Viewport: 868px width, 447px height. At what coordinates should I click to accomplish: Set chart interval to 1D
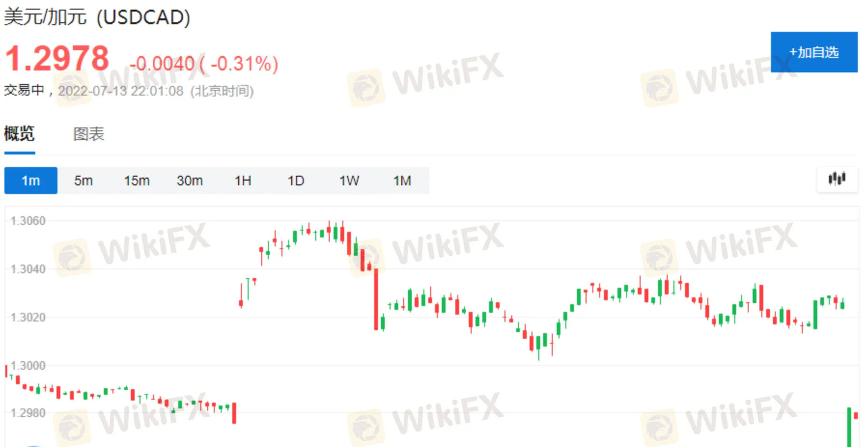(x=296, y=181)
